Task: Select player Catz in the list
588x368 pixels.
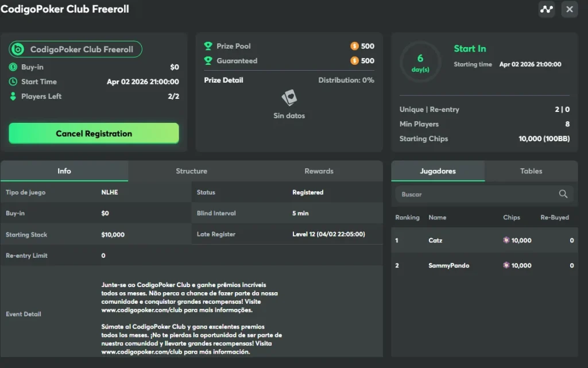Action: click(484, 240)
